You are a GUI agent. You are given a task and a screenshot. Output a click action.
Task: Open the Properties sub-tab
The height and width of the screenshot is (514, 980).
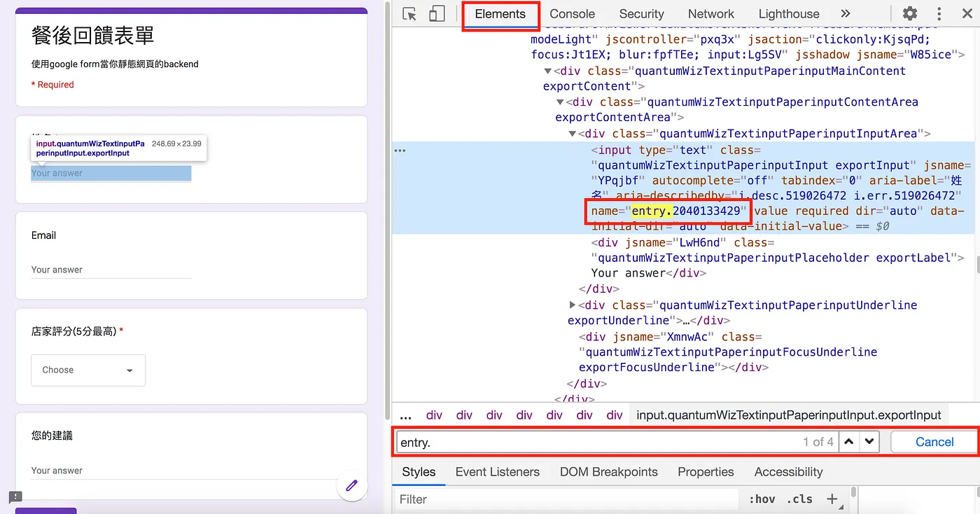click(706, 472)
